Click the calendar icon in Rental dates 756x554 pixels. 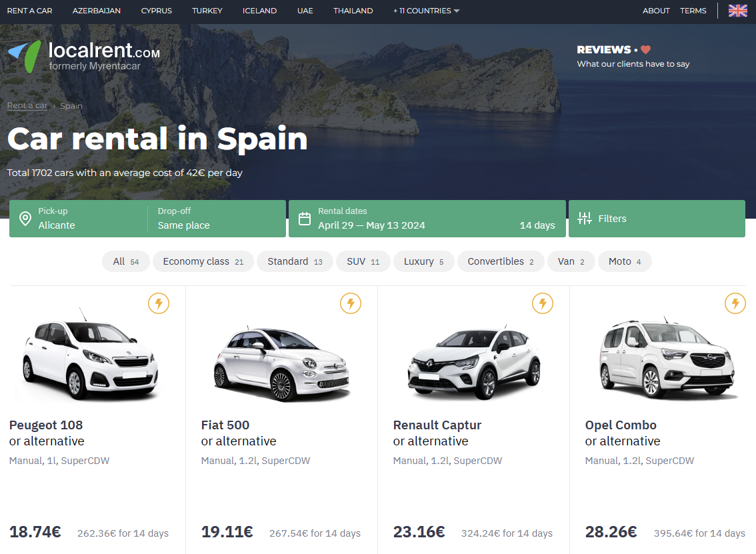click(x=305, y=219)
